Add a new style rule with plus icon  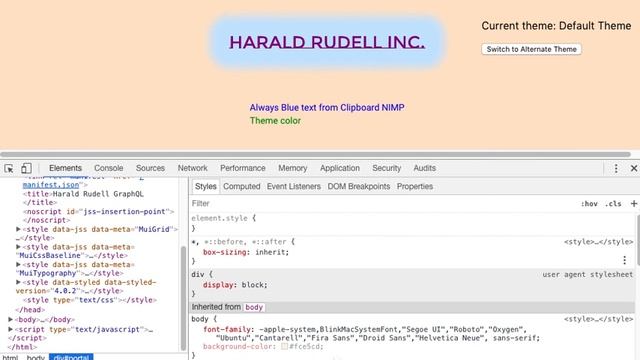pos(634,203)
